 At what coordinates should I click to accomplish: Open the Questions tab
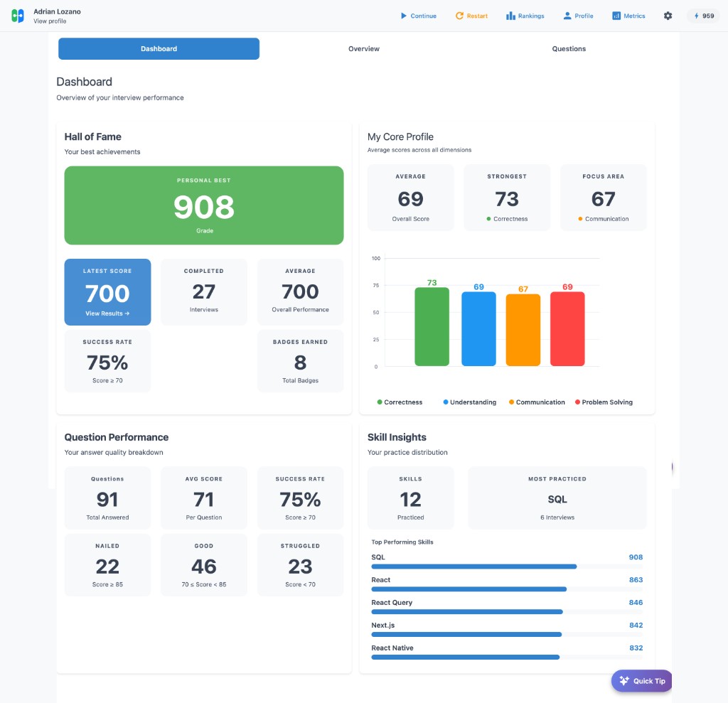[x=568, y=48]
